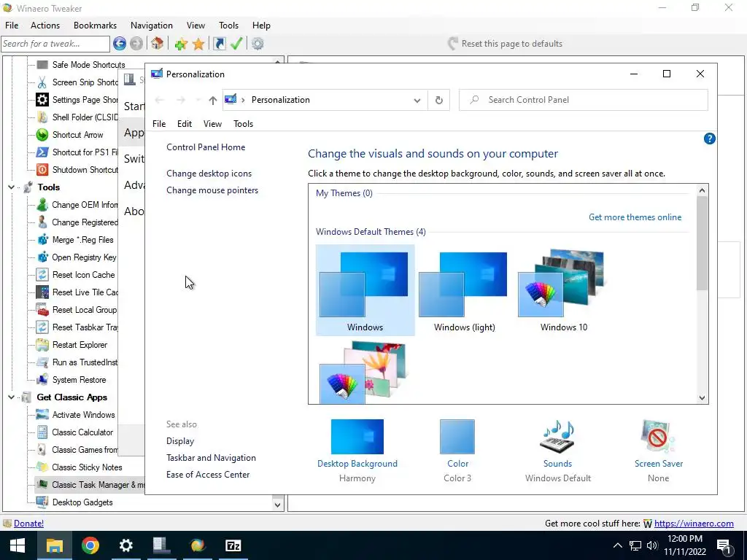Select the Windows 10 theme
This screenshot has height=560, width=747.
(564, 290)
